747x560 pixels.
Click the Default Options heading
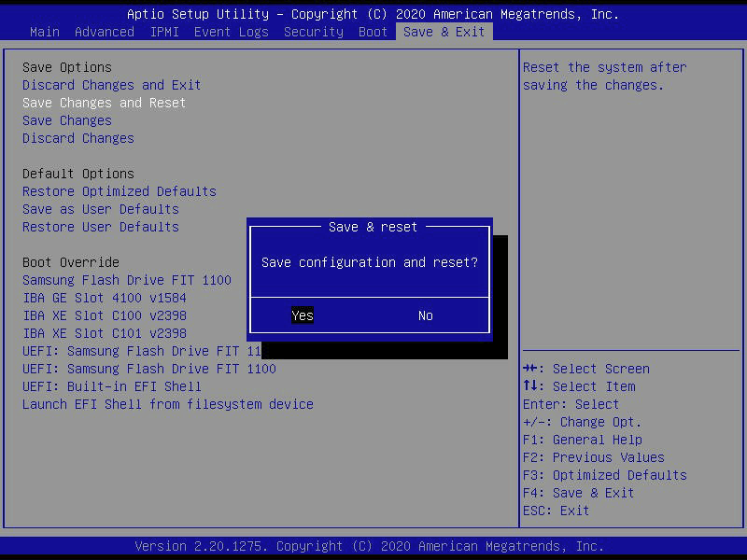click(78, 174)
